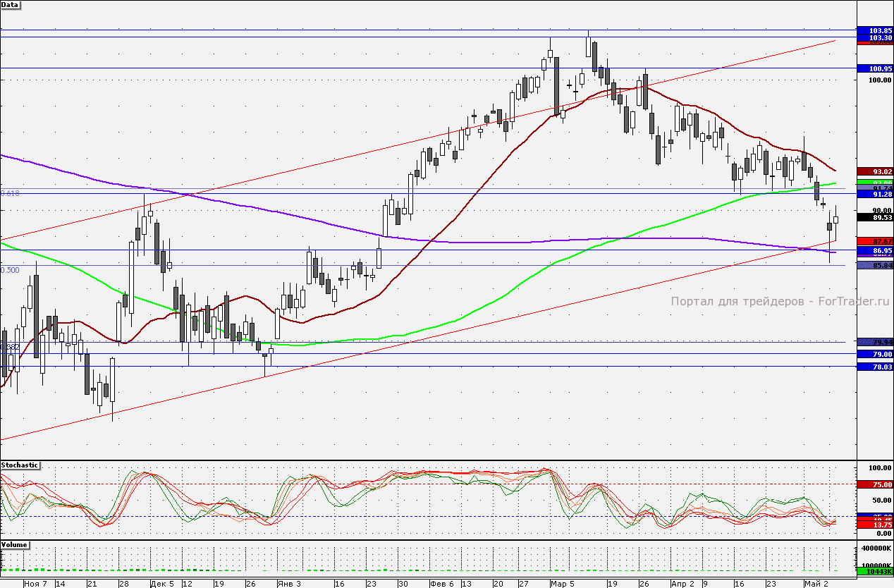Click the Volume panel label
The width and height of the screenshot is (894, 588).
(x=16, y=545)
